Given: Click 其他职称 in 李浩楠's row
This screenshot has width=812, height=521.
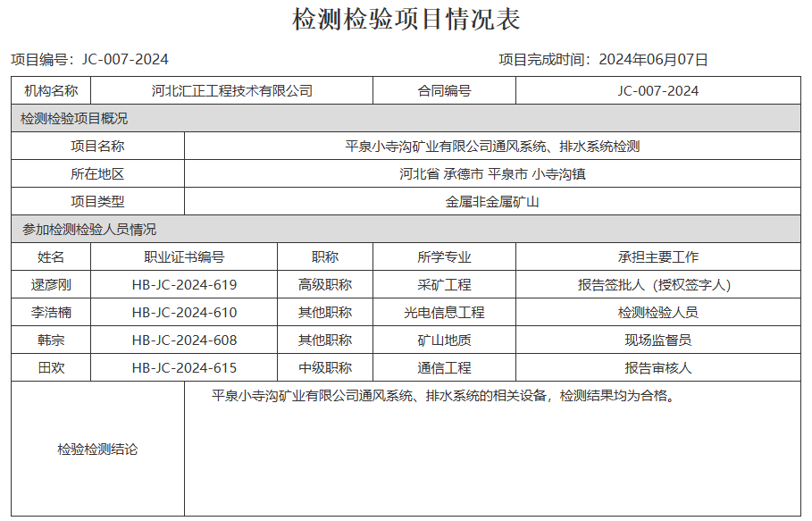Looking at the screenshot, I should point(325,312).
